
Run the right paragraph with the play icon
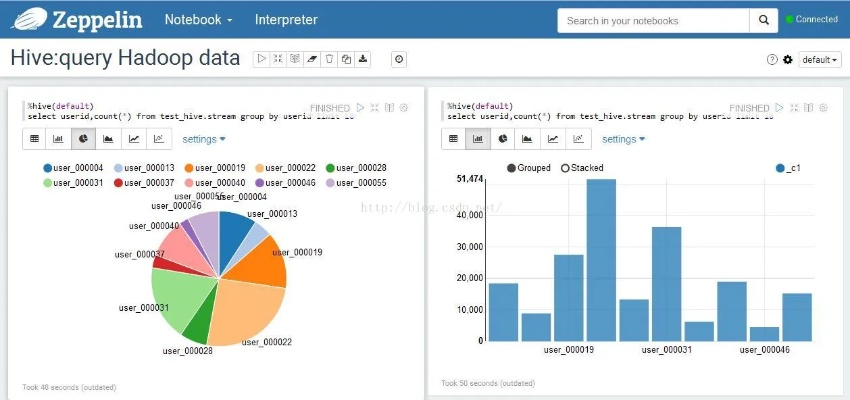click(780, 107)
